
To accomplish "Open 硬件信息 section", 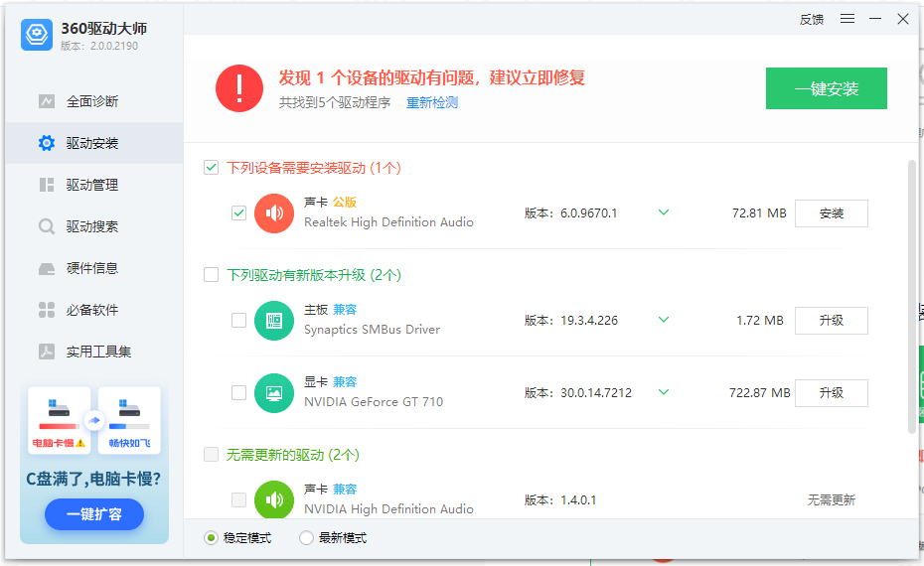I will coord(94,268).
